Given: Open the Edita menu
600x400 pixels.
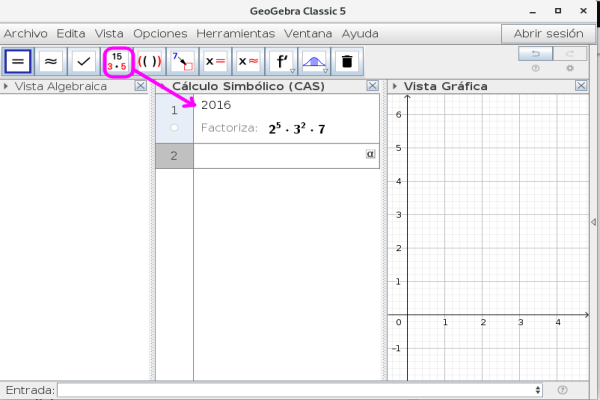Looking at the screenshot, I should 71,34.
